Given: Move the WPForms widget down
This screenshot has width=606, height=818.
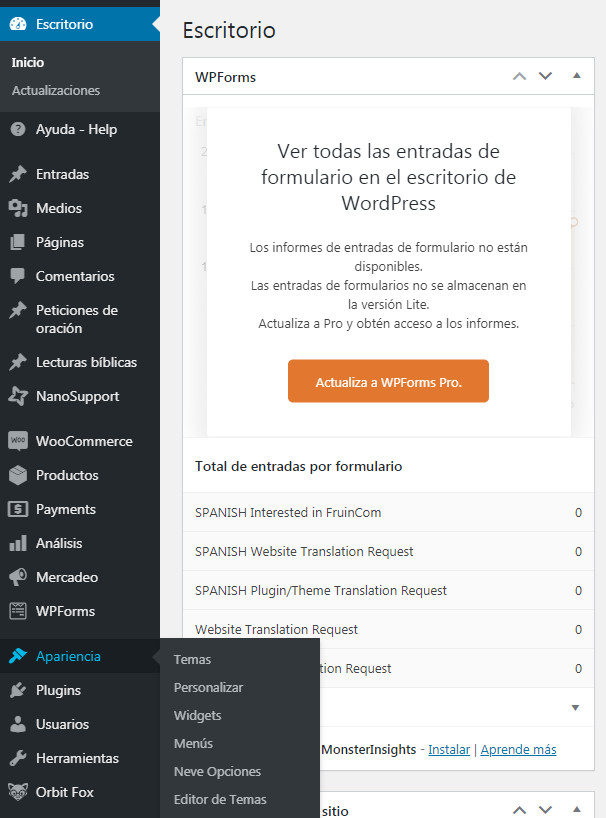Looking at the screenshot, I should pos(545,76).
